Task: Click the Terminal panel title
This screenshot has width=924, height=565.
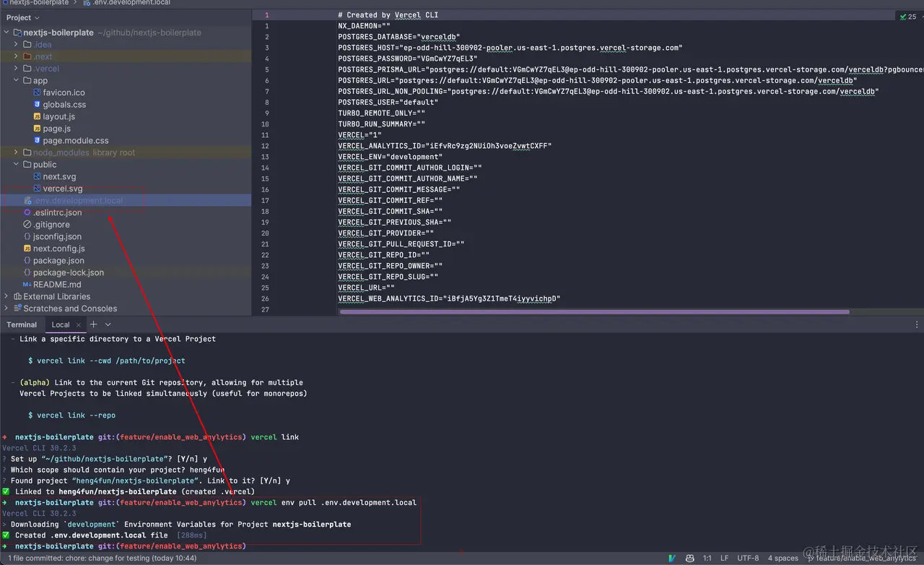Action: pyautogui.click(x=22, y=324)
